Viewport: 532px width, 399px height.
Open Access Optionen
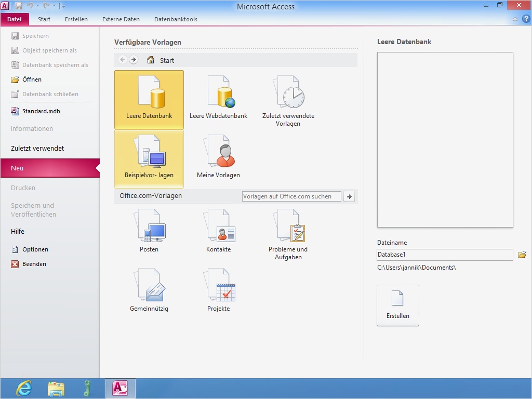tap(30, 249)
